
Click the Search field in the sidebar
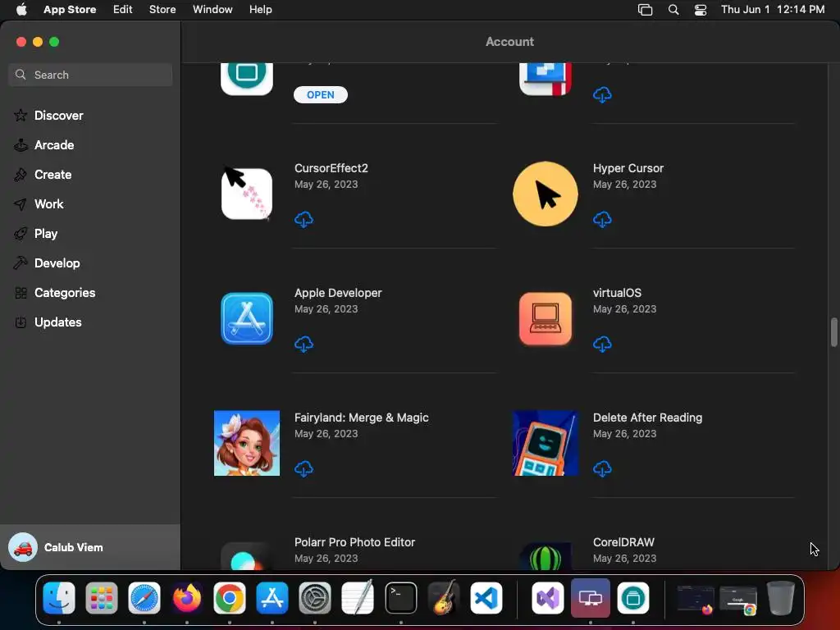[90, 75]
